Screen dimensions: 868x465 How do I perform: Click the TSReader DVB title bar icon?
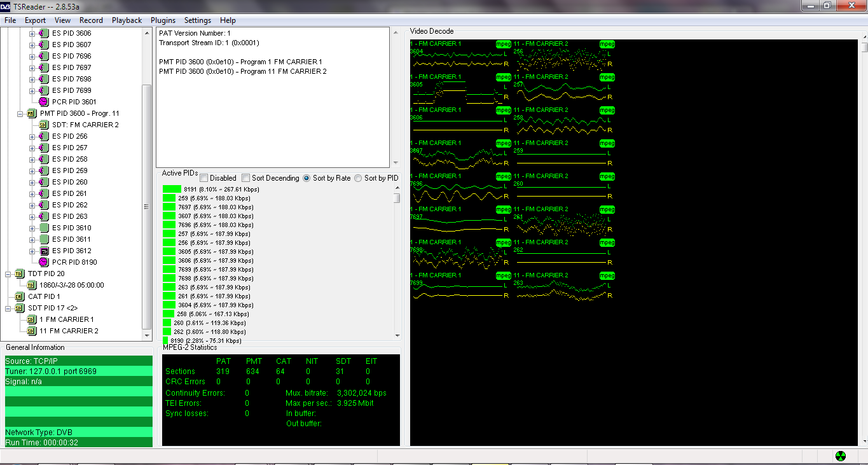pyautogui.click(x=6, y=6)
